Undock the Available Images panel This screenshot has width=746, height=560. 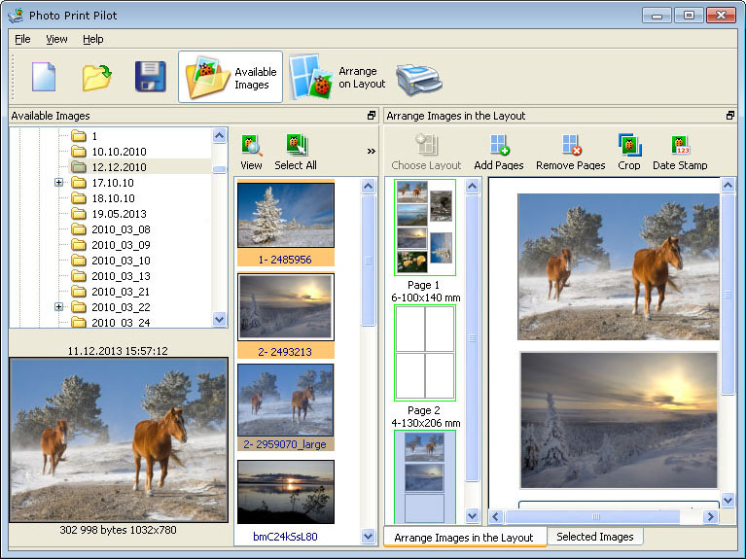click(x=371, y=116)
